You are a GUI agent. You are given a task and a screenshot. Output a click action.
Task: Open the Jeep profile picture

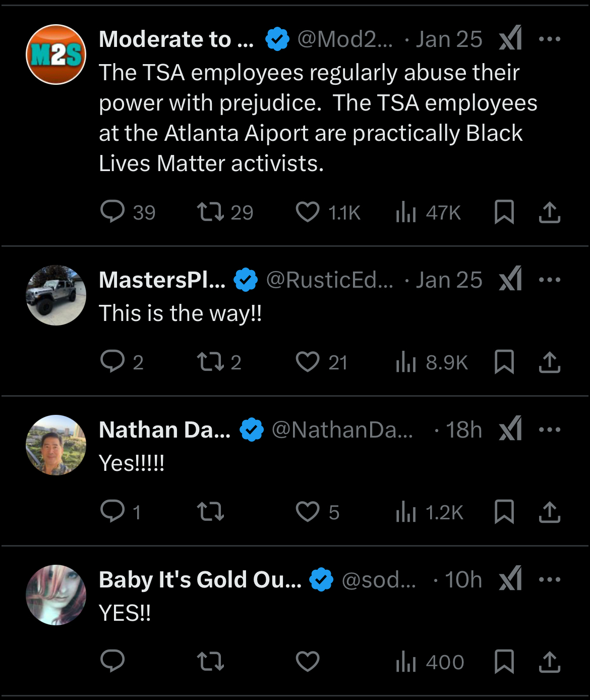coord(56,295)
